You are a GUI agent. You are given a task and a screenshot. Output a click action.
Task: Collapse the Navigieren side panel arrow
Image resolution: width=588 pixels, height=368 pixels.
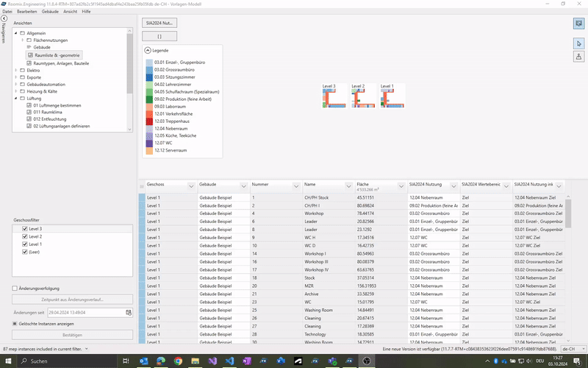tap(4, 18)
